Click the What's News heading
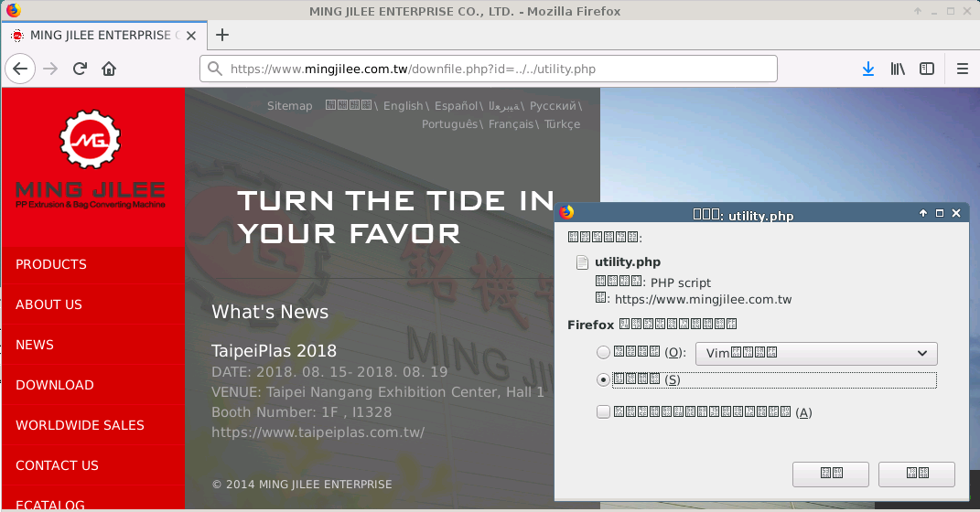 tap(270, 312)
